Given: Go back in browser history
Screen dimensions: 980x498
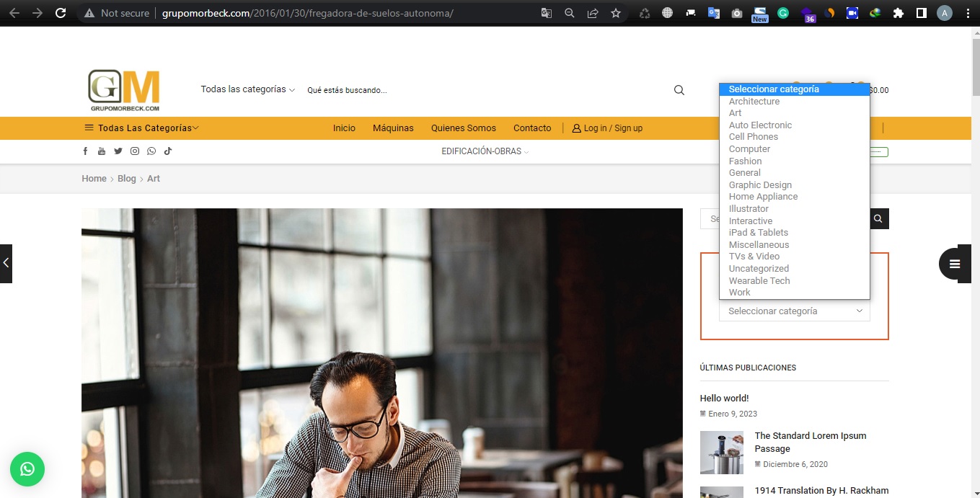Looking at the screenshot, I should (x=14, y=13).
